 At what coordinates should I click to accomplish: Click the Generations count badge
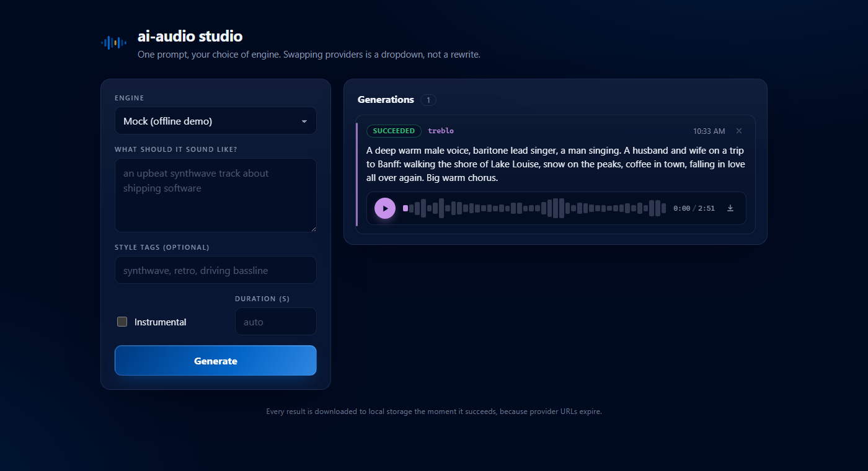428,100
